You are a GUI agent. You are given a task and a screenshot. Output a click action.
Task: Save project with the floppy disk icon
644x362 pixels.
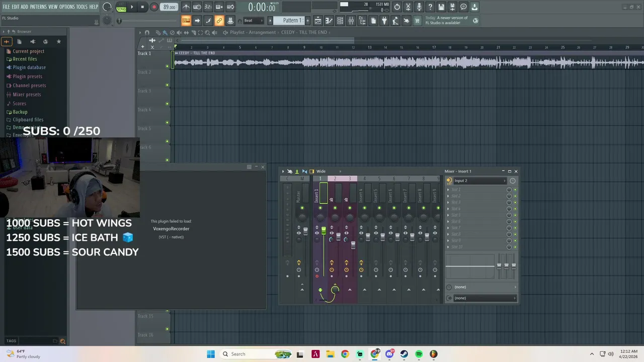coord(441,7)
